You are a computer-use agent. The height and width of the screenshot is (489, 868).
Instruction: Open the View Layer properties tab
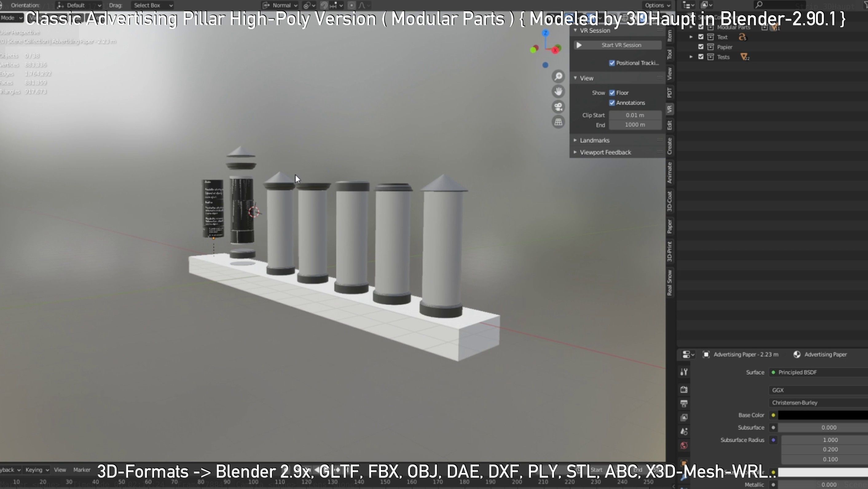click(x=684, y=418)
